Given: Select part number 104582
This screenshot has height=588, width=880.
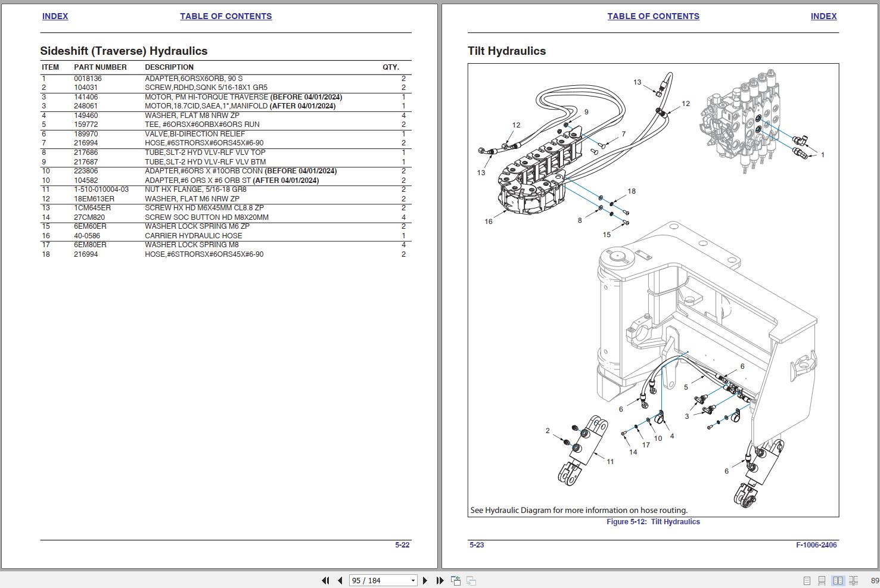Looking at the screenshot, I should tap(86, 181).
